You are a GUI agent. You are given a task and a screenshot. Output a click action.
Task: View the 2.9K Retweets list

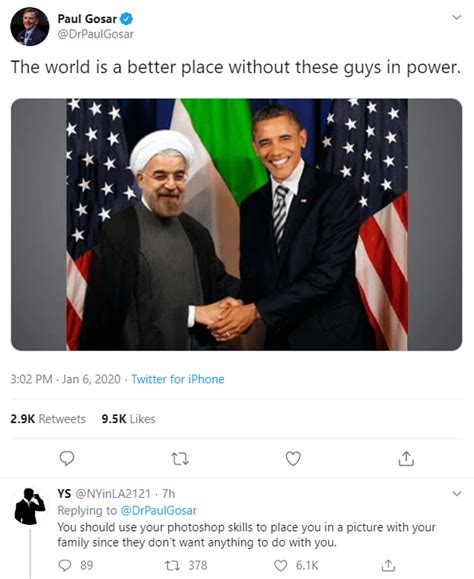[x=48, y=419]
